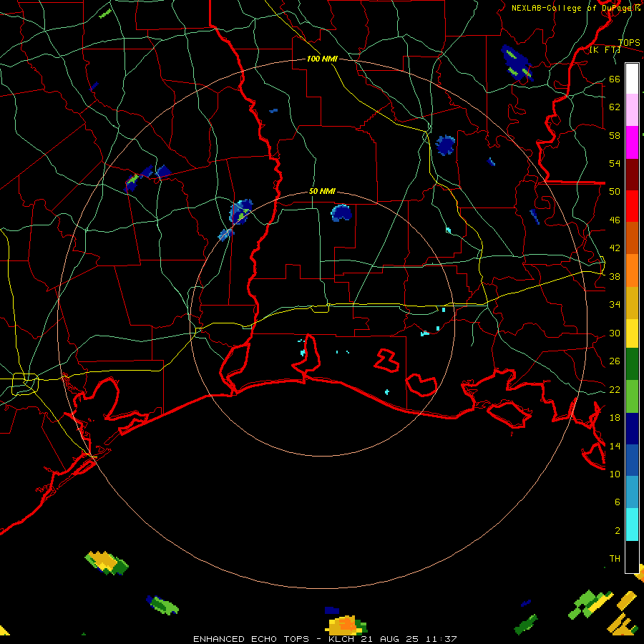644x644 pixels.
Task: Select the dark red swatch near 54
Action: (x=632, y=175)
